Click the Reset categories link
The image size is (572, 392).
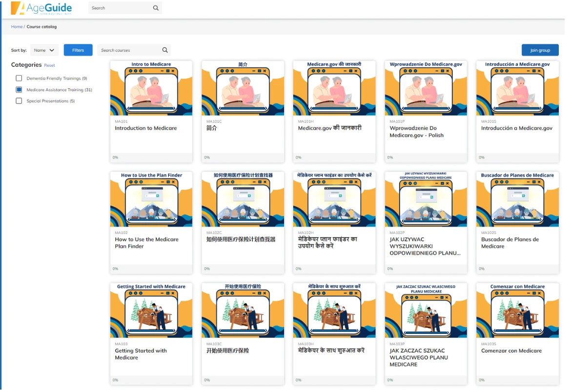click(x=50, y=65)
